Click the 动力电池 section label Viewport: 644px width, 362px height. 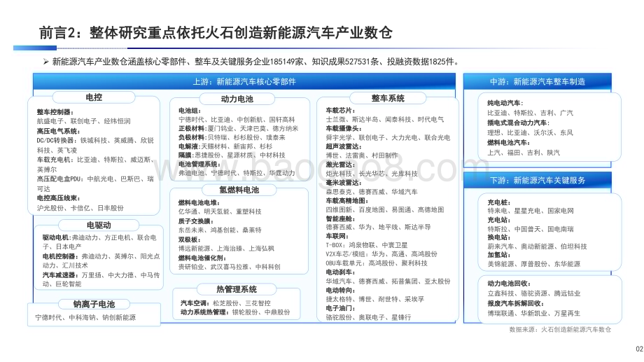coord(237,99)
